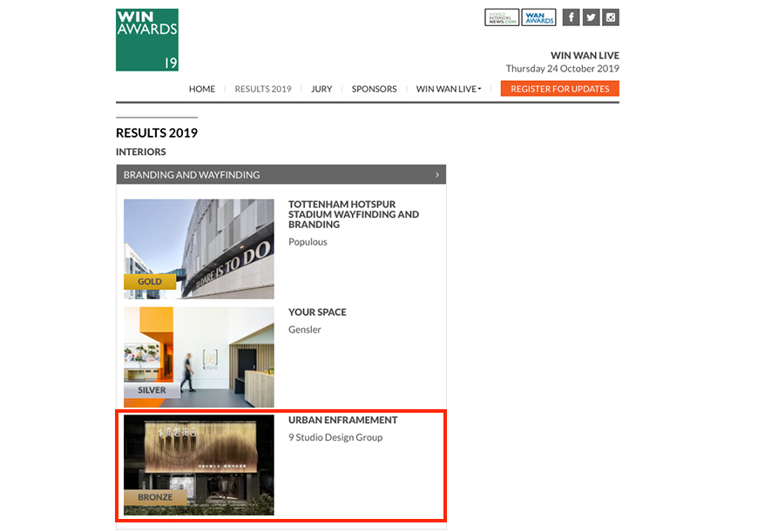Expand the WIN WAN LIVE dropdown menu
The image size is (771, 532).
click(x=449, y=89)
